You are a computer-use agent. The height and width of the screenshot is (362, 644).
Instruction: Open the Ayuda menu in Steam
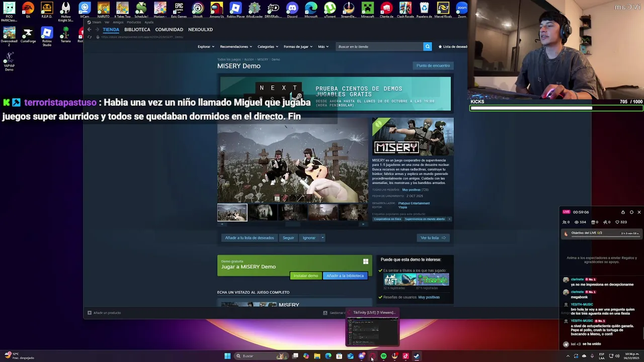tap(149, 22)
